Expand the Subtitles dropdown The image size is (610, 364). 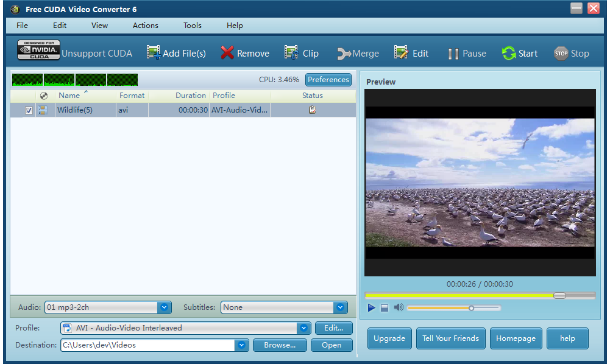(x=340, y=307)
